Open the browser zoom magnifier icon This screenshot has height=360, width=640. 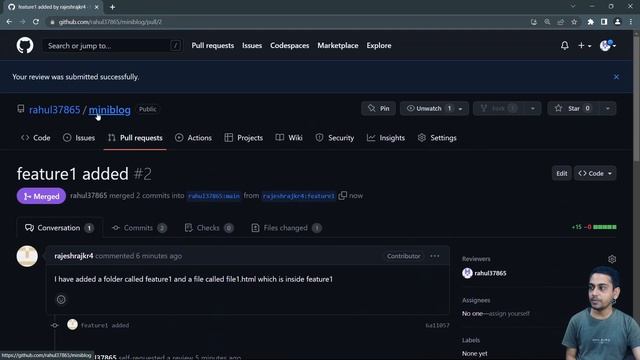click(x=547, y=22)
